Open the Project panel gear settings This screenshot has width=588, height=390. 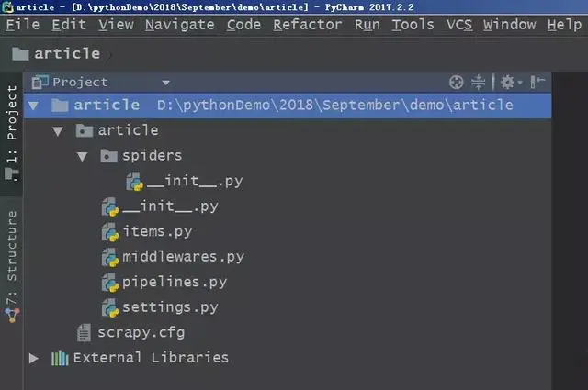click(511, 82)
